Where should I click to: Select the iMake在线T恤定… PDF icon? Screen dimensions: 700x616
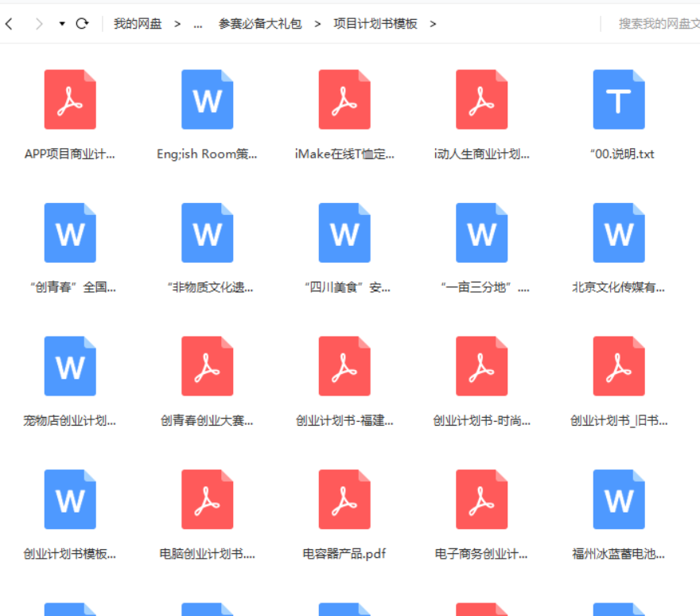344,99
